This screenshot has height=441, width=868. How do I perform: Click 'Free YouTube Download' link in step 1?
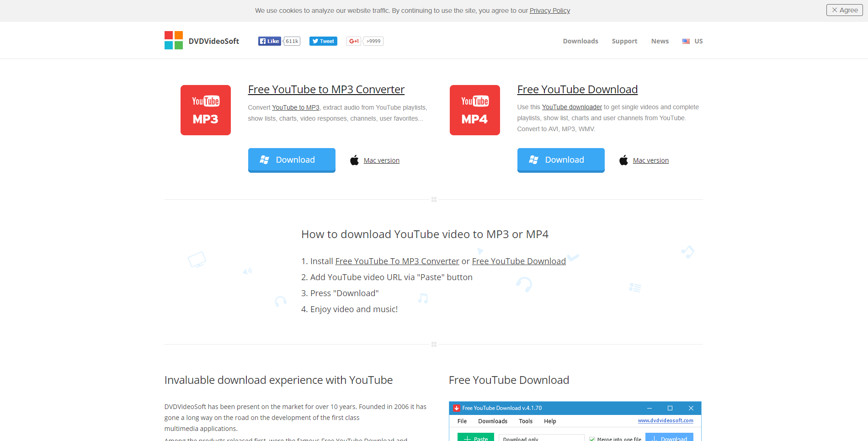[519, 261]
